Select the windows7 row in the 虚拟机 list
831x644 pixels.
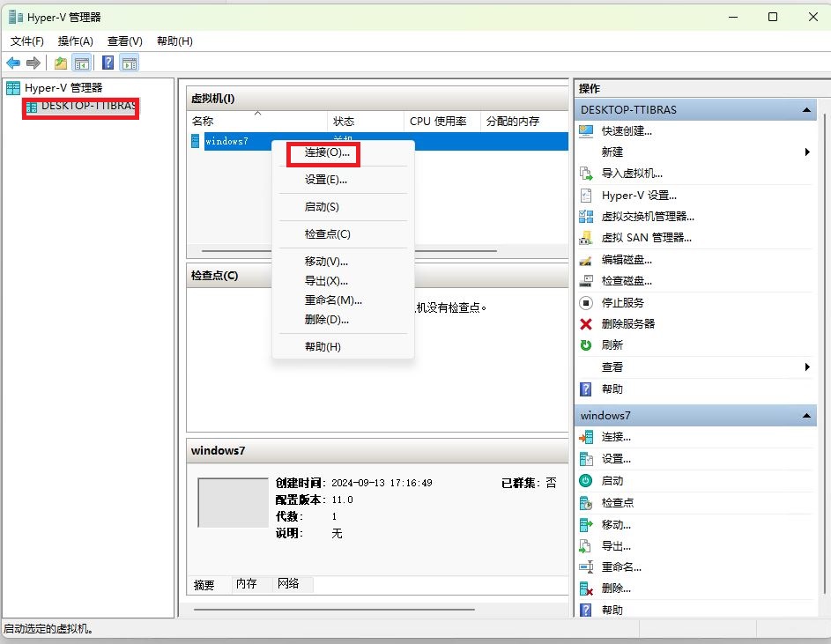(x=377, y=142)
